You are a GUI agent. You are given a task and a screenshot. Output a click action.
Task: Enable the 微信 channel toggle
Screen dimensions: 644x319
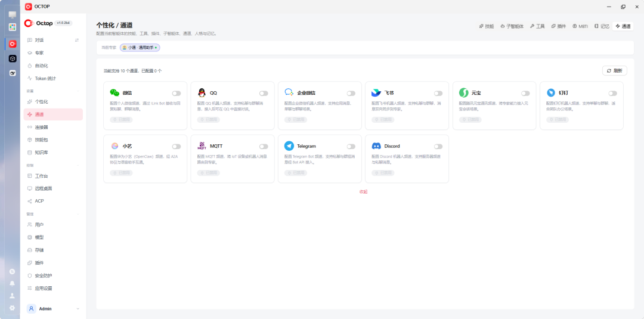[176, 93]
